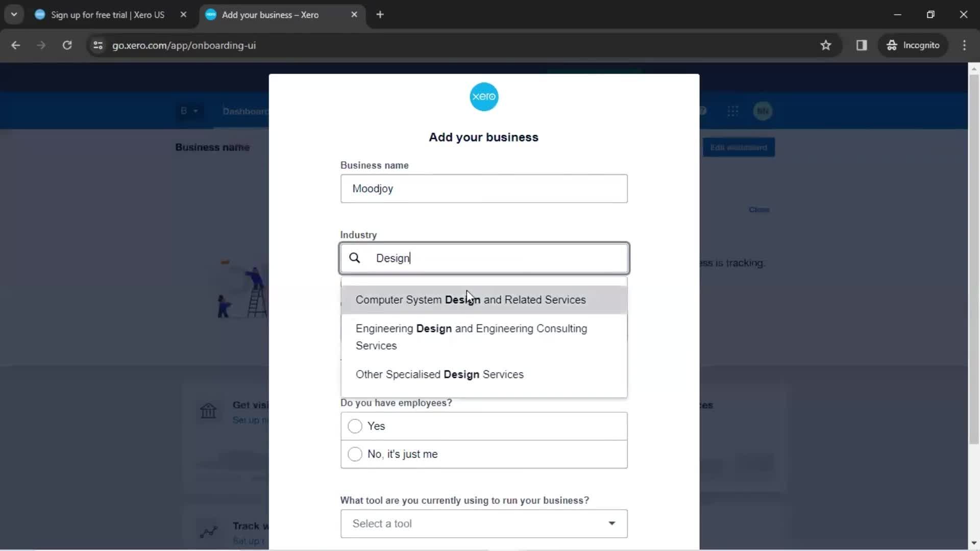Click the Xero logo in the dialog
This screenshot has width=980, height=551.
click(483, 96)
